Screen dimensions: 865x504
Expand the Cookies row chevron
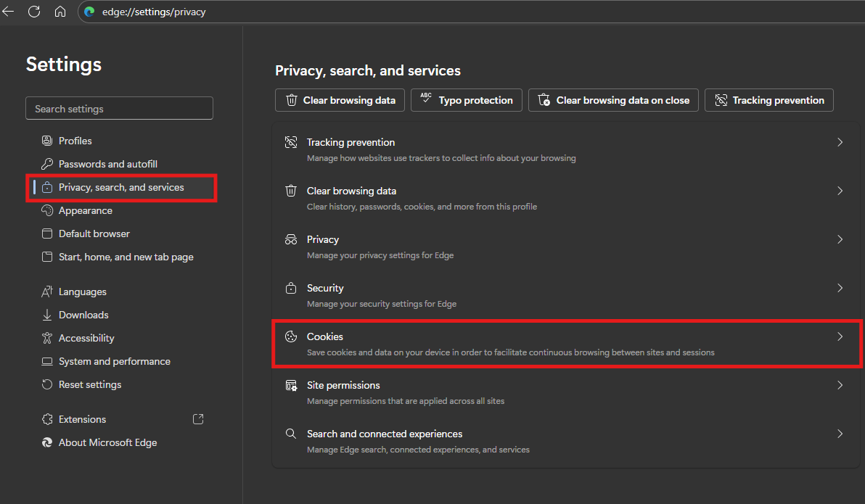[x=840, y=337]
